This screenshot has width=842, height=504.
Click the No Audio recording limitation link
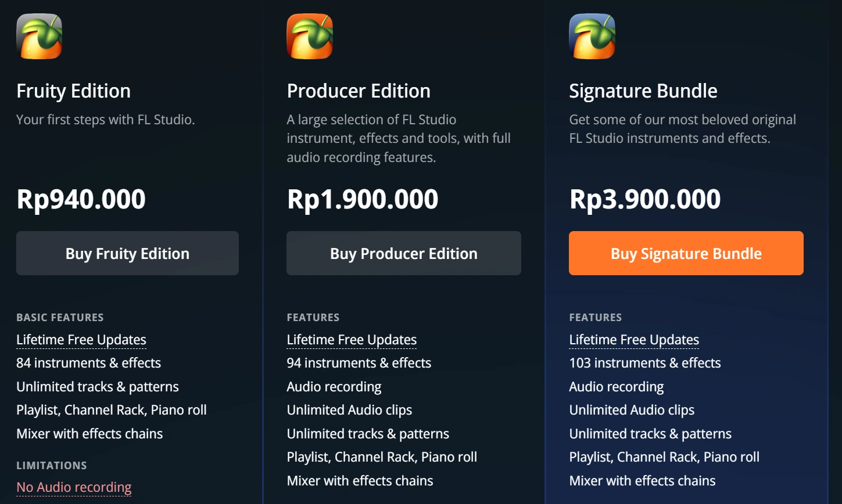point(74,487)
